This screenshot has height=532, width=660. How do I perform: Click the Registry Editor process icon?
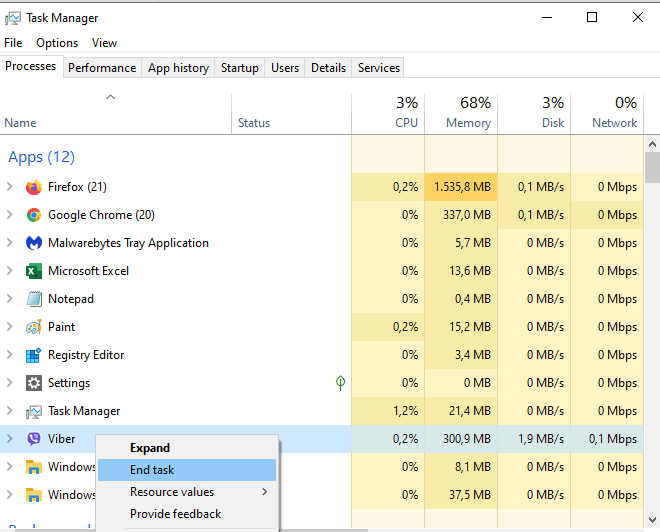(34, 355)
